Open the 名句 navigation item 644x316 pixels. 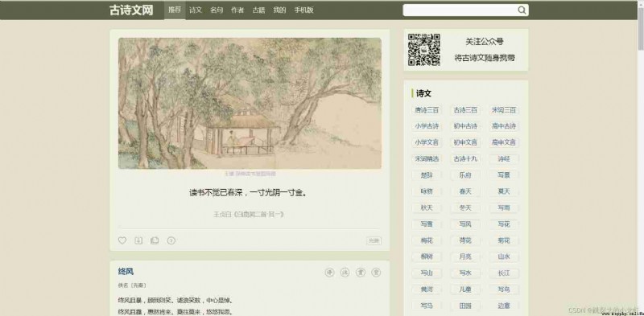[x=217, y=10]
